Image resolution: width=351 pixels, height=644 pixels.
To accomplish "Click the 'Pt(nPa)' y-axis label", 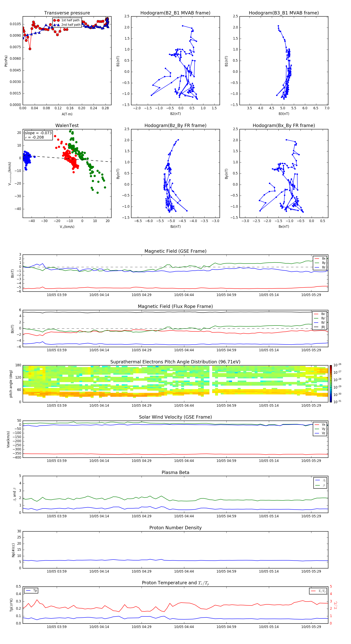I will [6, 61].
